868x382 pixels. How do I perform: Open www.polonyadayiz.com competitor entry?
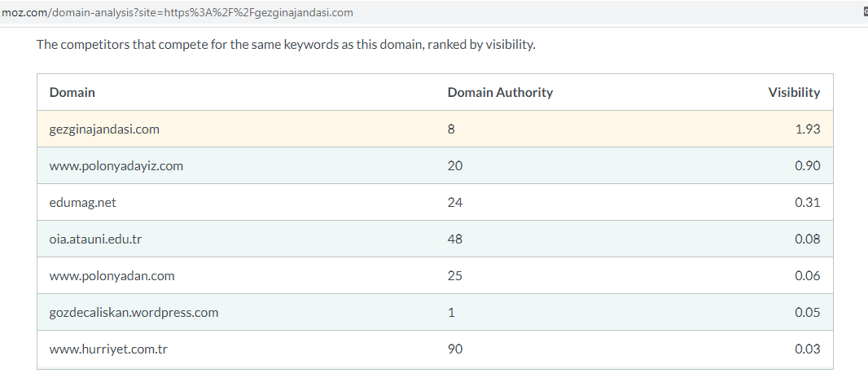click(x=116, y=165)
